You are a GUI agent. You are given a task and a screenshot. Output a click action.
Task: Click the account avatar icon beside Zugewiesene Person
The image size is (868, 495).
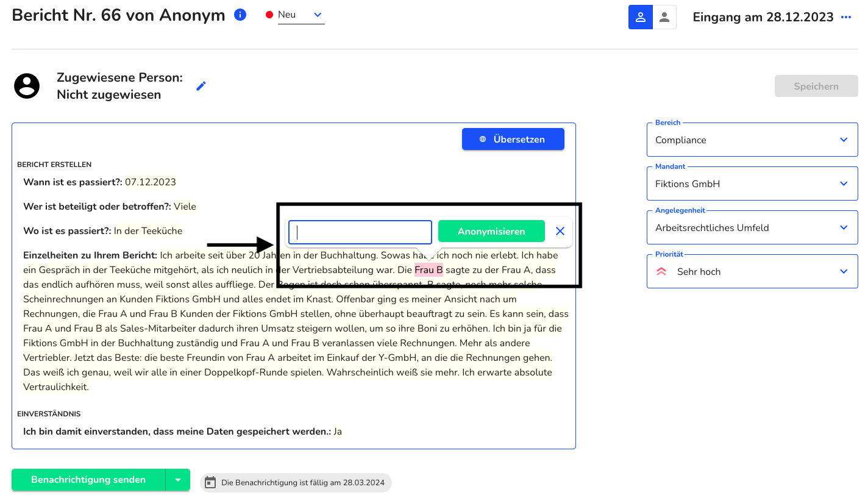(x=27, y=86)
